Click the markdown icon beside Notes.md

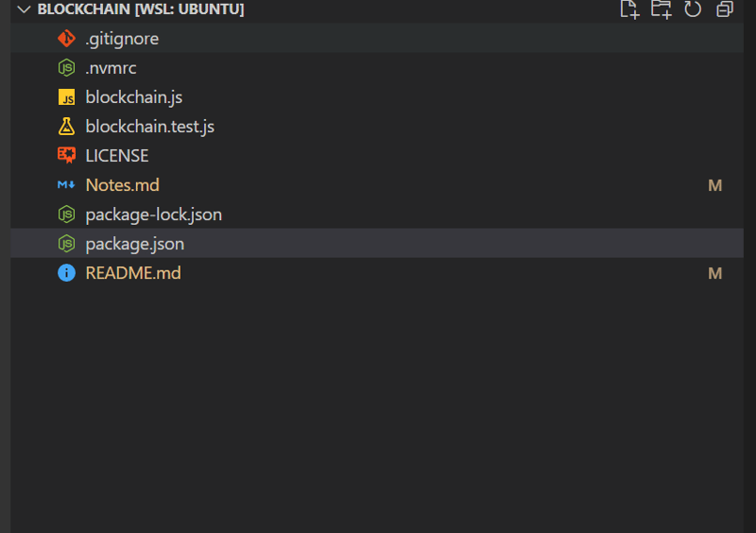(66, 184)
